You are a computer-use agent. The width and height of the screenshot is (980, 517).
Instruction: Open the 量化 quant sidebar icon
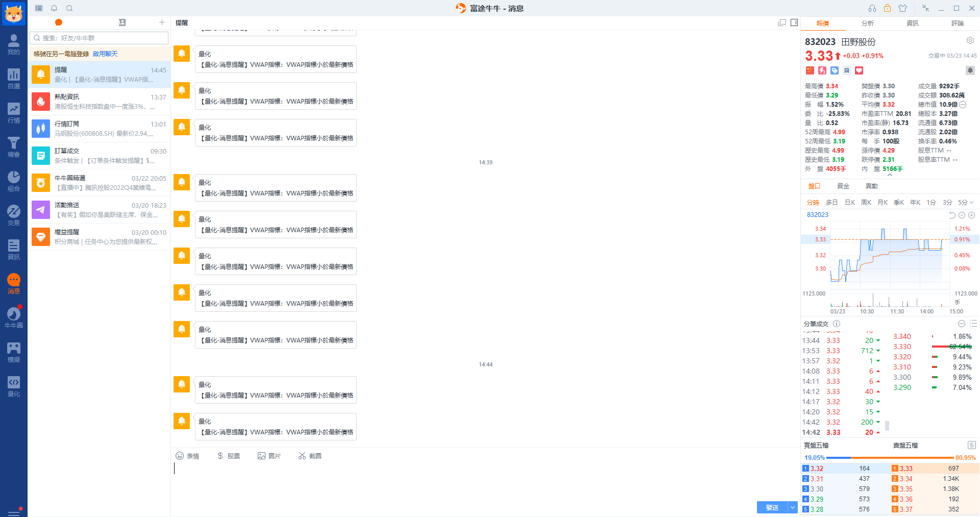pos(14,386)
